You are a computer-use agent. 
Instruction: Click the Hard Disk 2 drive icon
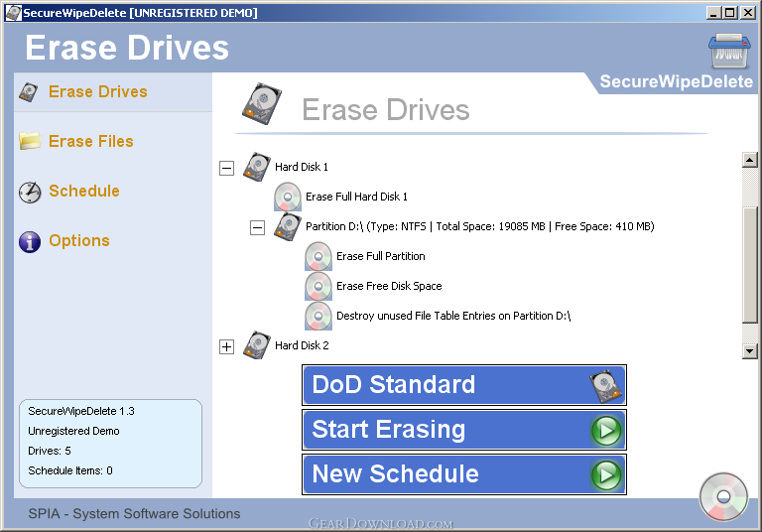pos(256,345)
